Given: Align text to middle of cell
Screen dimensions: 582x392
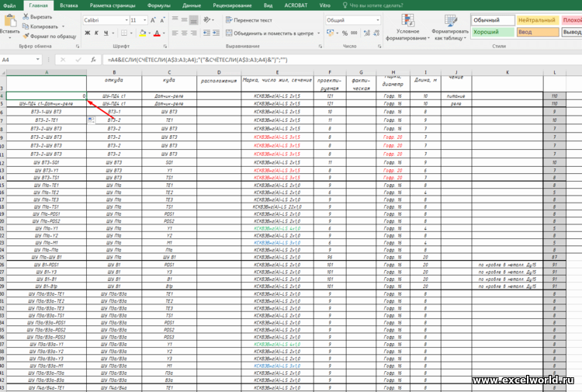Looking at the screenshot, I should click(x=185, y=19).
